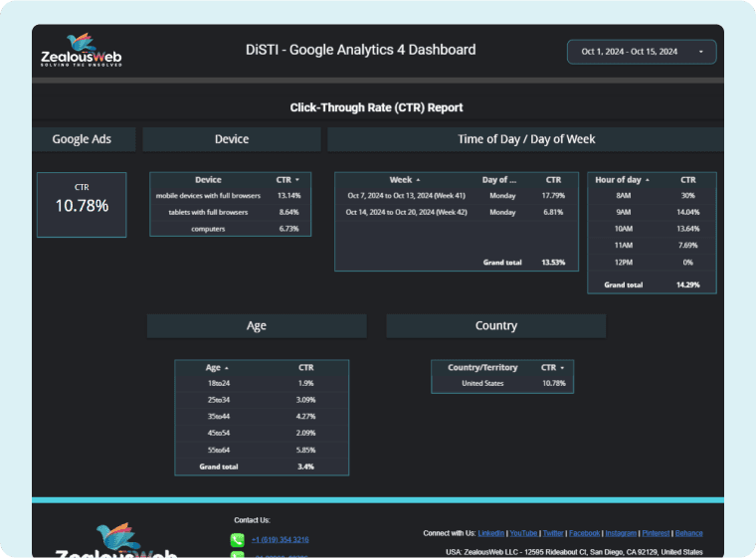Click CTR column header in Age table
The image size is (756, 558).
305,367
